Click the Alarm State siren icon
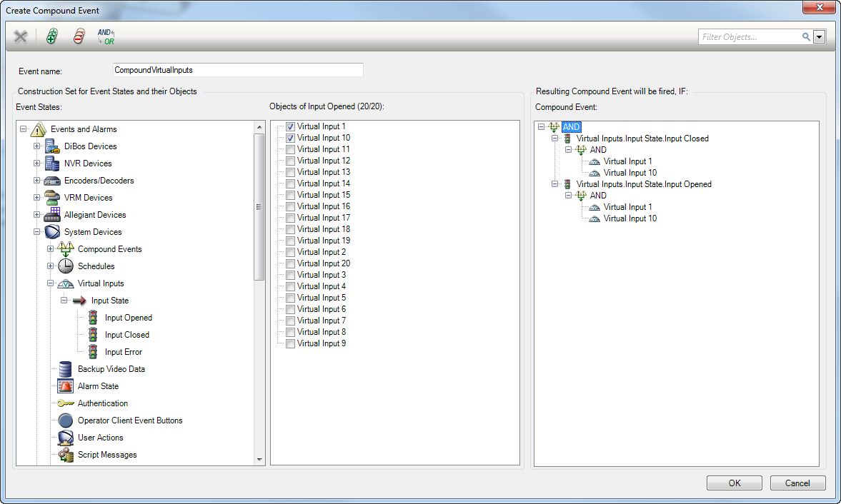The width and height of the screenshot is (841, 504). [x=66, y=386]
